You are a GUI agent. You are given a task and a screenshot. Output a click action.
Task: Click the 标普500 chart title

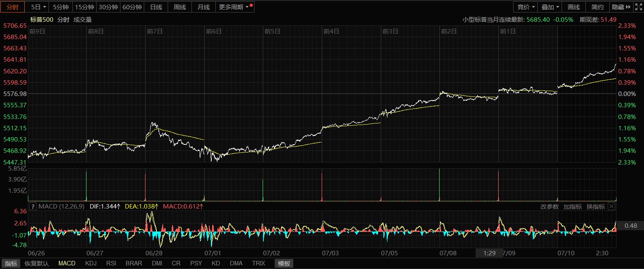tap(42, 19)
